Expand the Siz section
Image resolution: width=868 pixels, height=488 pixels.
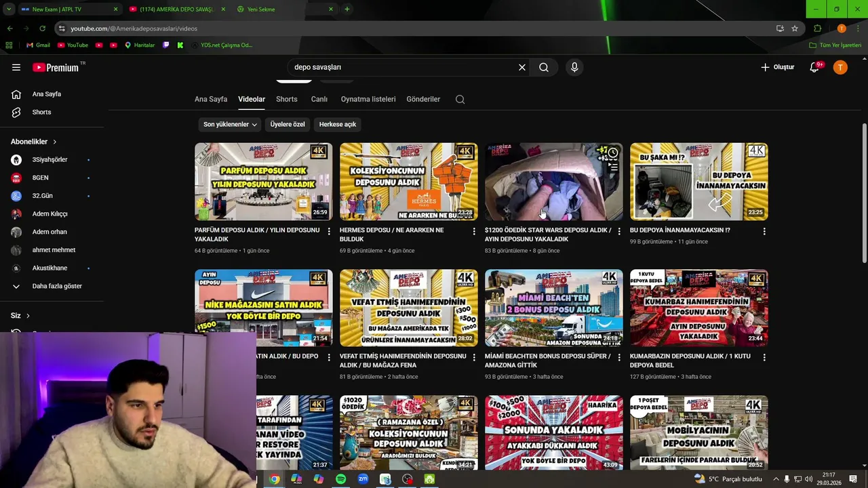[x=20, y=316]
